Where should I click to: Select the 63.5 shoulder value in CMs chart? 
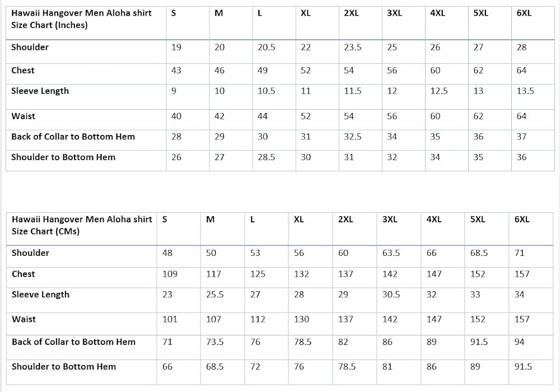coord(391,253)
